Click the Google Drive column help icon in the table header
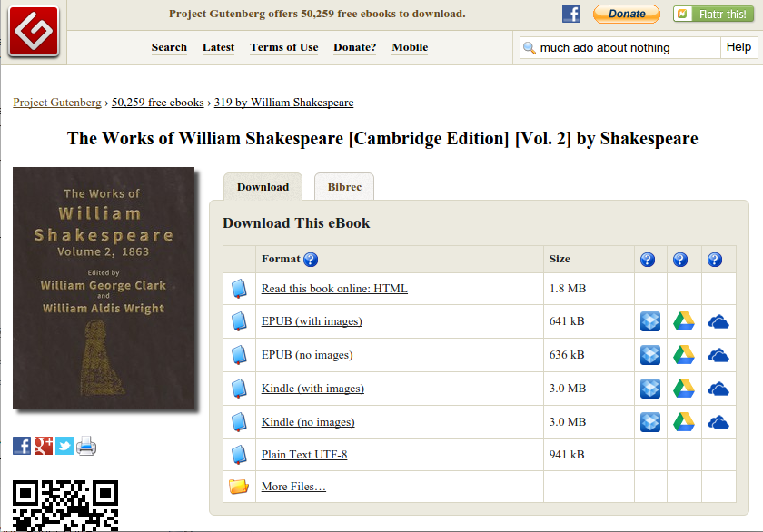 (x=679, y=260)
